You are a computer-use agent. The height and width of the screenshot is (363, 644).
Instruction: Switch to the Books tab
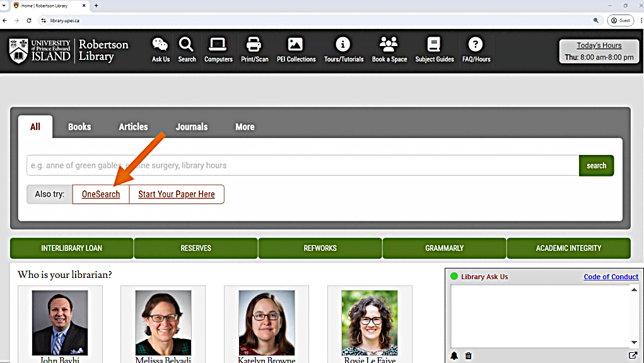[79, 127]
